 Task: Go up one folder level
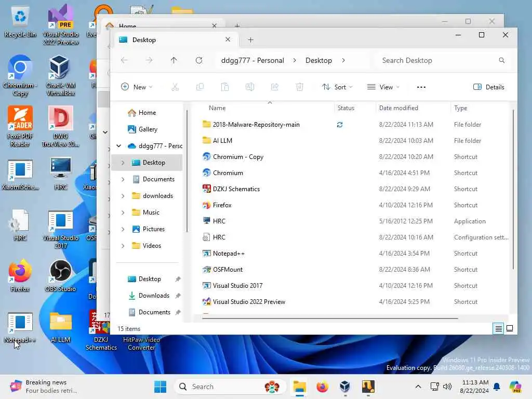coord(174,60)
